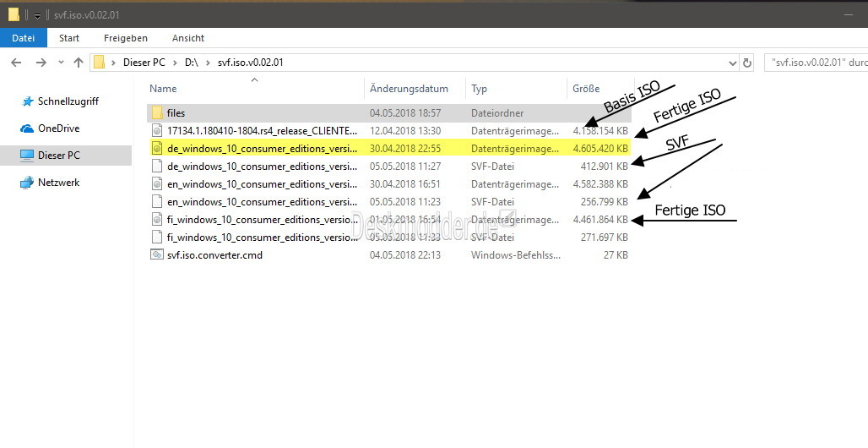Open the Datei menu tab
The width and height of the screenshot is (868, 448).
(x=24, y=38)
